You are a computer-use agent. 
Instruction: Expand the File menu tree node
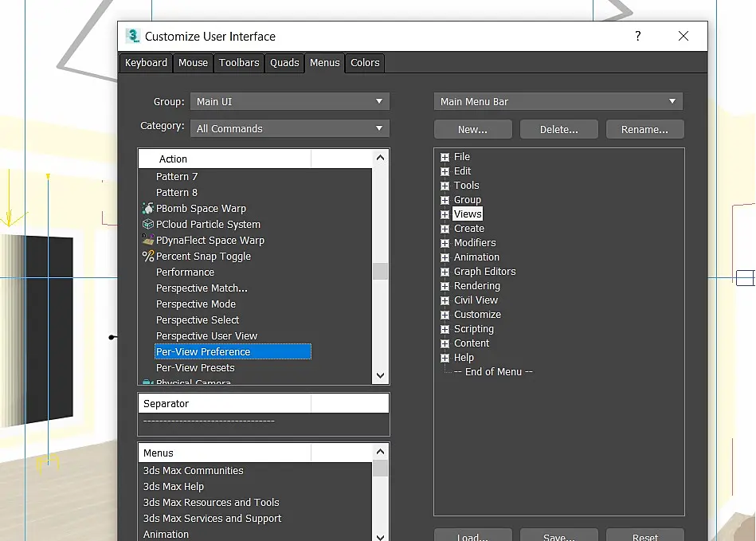(x=445, y=157)
